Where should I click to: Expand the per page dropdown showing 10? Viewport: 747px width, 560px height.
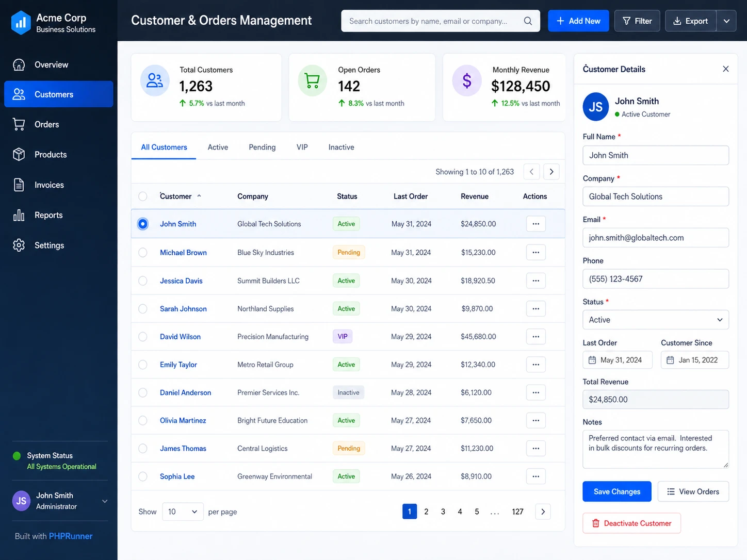(183, 512)
